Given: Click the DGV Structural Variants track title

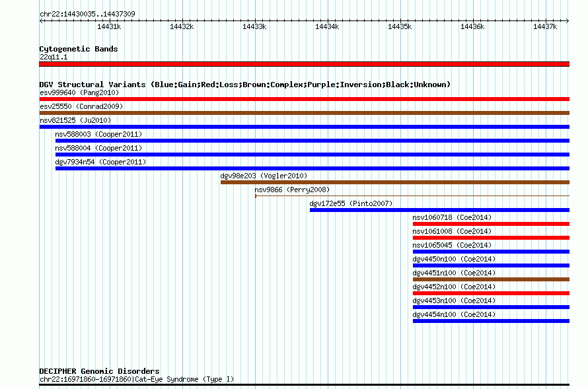Looking at the screenshot, I should (244, 85).
